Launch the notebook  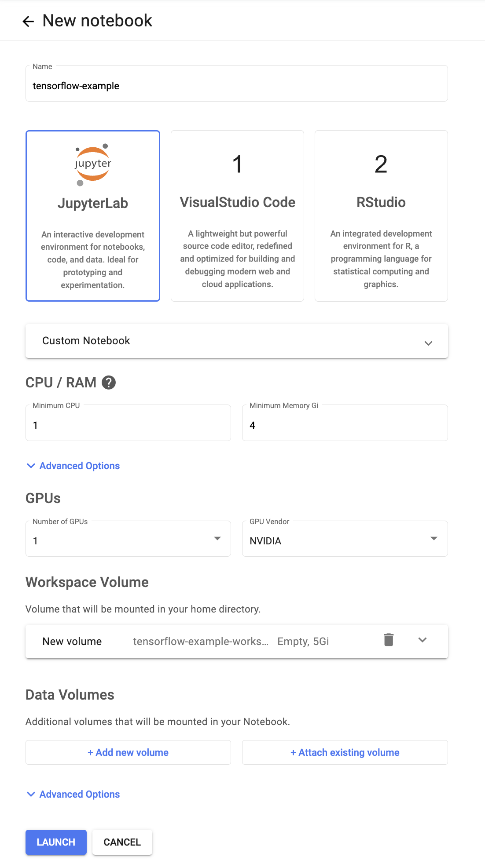pos(56,842)
